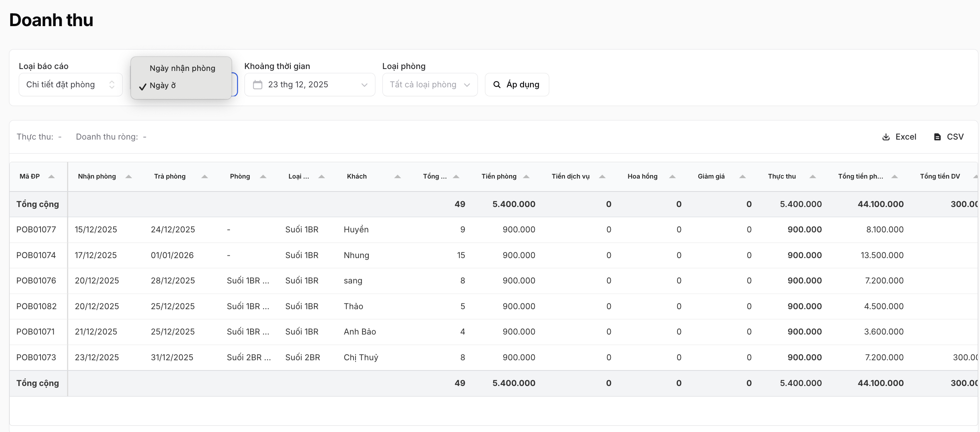Click booking code POB01077 row
Screen dimensions: 980x432
(x=36, y=230)
